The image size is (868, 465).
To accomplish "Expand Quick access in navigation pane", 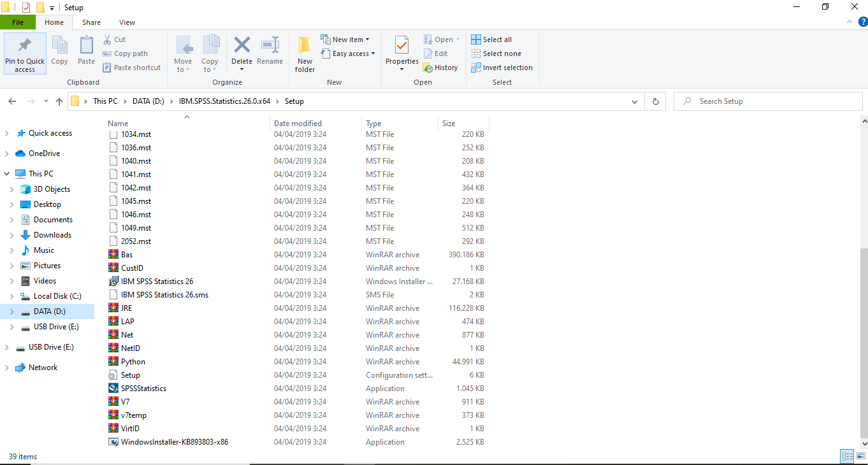I will tap(7, 133).
